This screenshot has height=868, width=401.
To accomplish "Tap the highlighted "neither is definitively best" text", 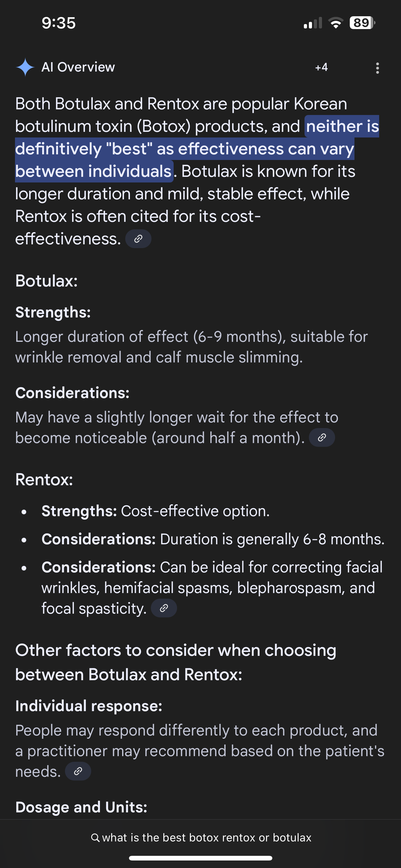I will click(185, 149).
